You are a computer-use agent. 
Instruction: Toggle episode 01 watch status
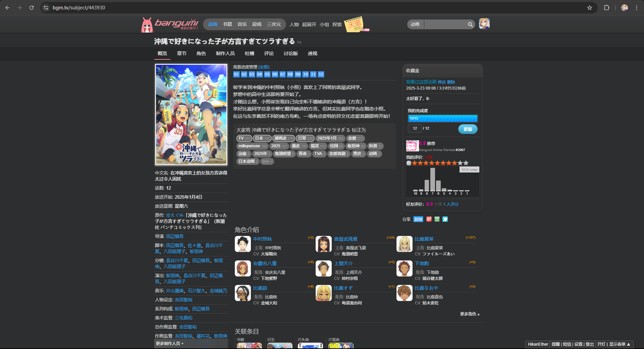click(236, 74)
